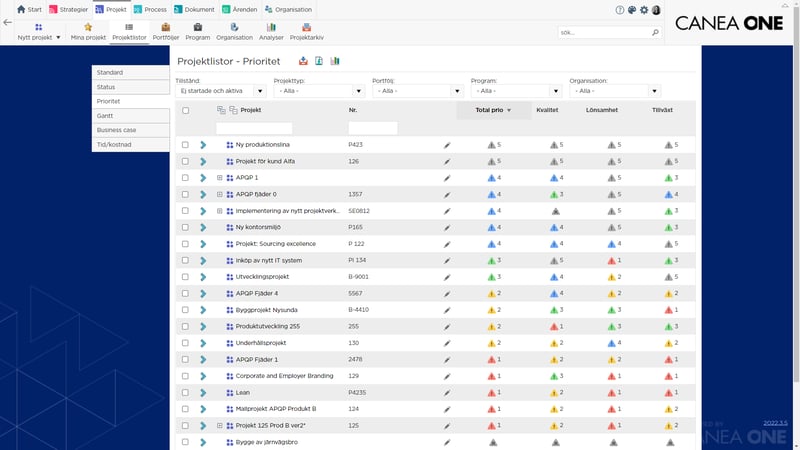Click pencil edit icon for Ny produktionslina
The height and width of the screenshot is (450, 800).
click(447, 145)
